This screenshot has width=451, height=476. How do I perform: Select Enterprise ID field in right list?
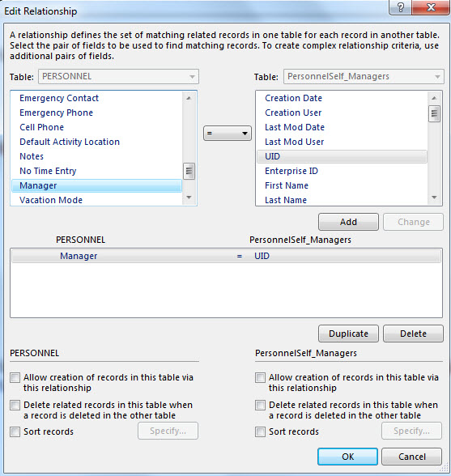coord(291,171)
